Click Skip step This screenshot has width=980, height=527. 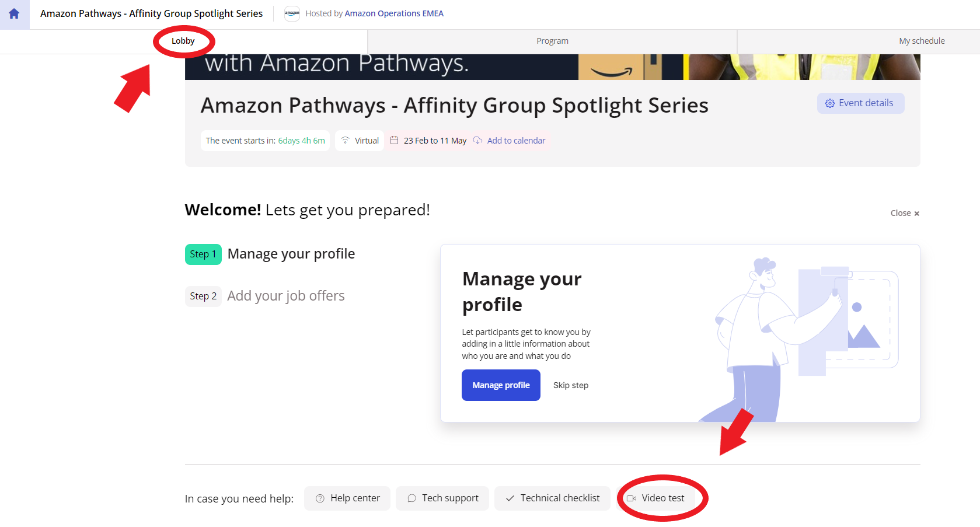(x=570, y=385)
